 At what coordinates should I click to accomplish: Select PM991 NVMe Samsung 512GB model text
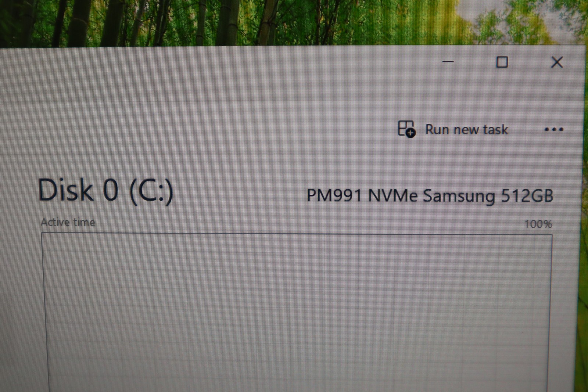point(430,195)
